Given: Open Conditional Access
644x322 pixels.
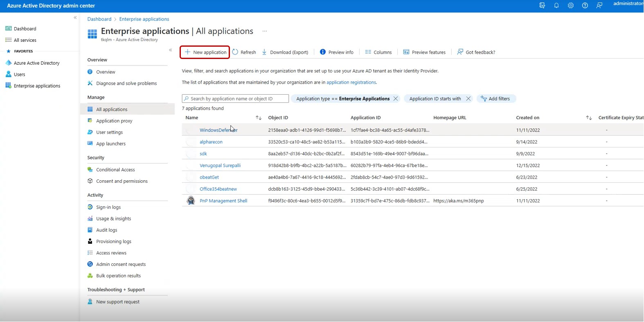Looking at the screenshot, I should 115,170.
